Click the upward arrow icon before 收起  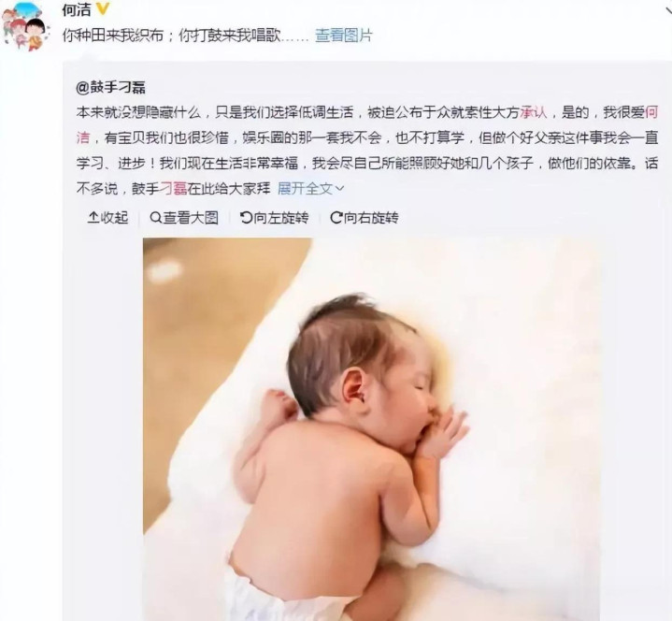pos(93,217)
